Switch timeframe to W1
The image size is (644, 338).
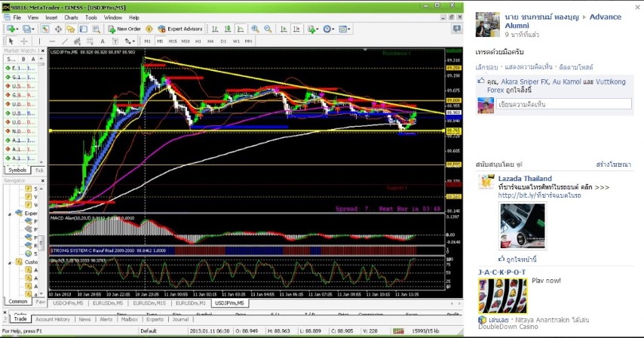pos(236,41)
